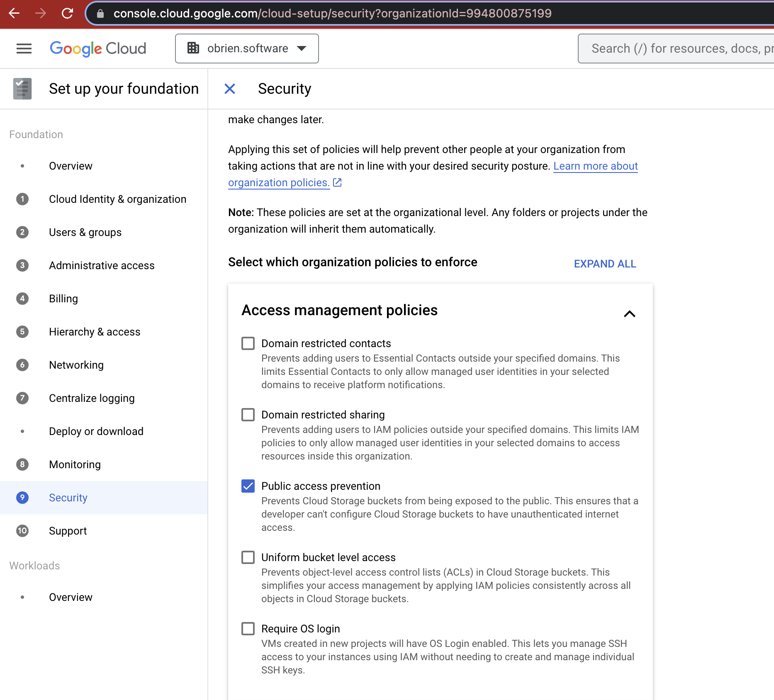This screenshot has width=774, height=700.
Task: Click the external link icon after organization policies
Action: (x=337, y=182)
